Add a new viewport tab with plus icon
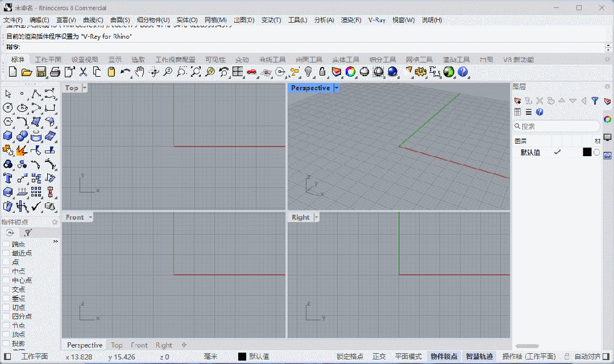614x364 pixels. pyautogui.click(x=184, y=345)
